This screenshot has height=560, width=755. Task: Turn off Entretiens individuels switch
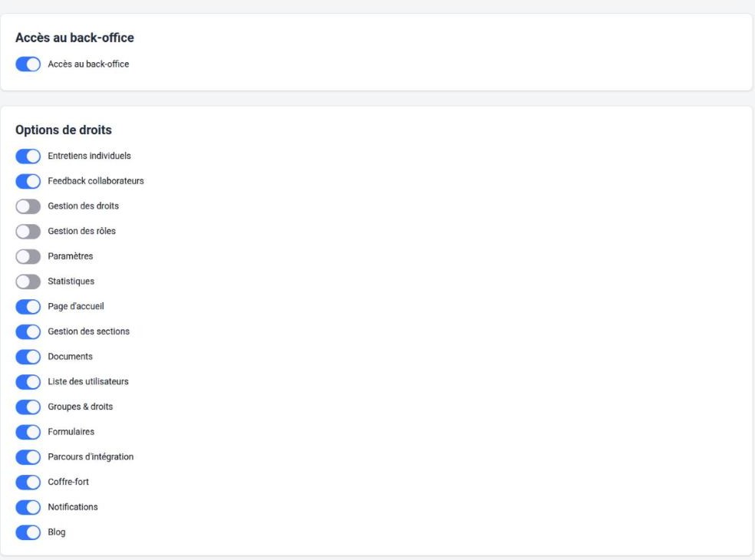pos(28,156)
